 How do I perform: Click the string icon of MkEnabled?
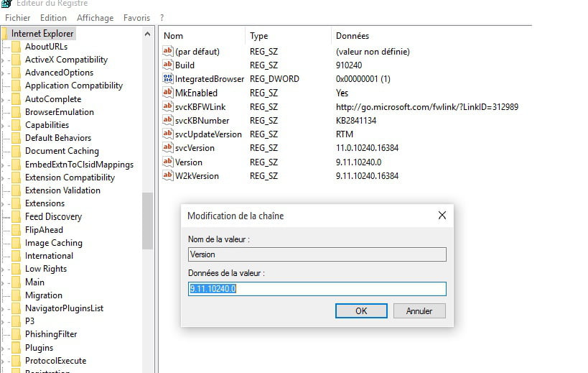[x=167, y=92]
